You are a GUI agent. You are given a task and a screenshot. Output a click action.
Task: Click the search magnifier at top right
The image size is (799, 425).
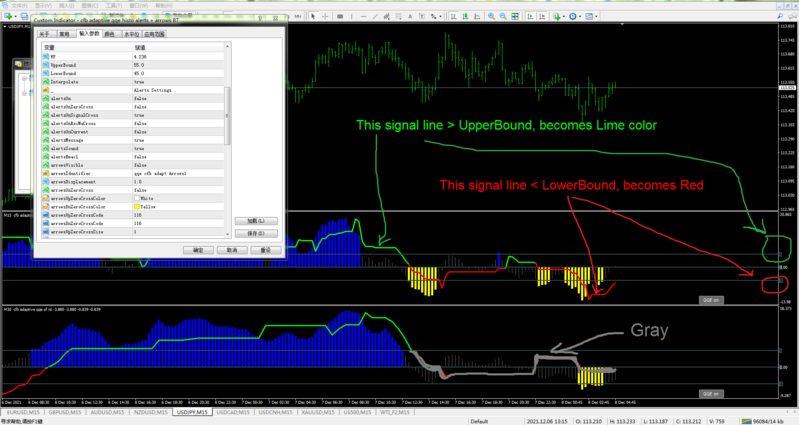pos(780,16)
